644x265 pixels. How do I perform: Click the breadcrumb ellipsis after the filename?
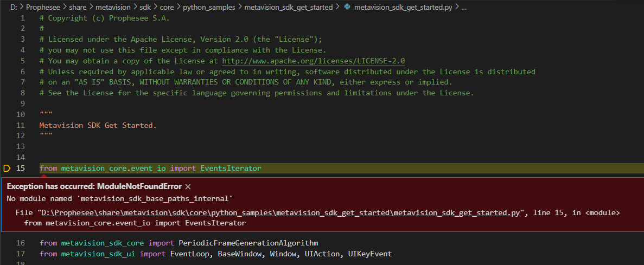tap(463, 8)
